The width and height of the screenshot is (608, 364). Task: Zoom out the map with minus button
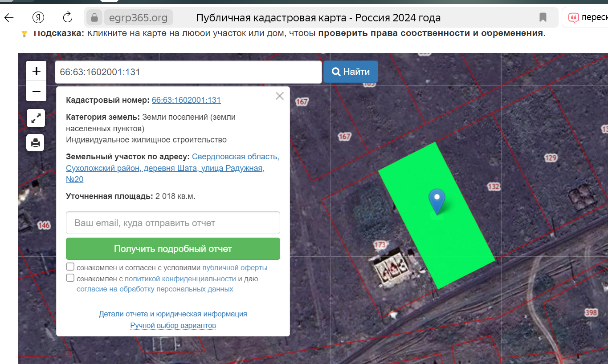pyautogui.click(x=37, y=92)
